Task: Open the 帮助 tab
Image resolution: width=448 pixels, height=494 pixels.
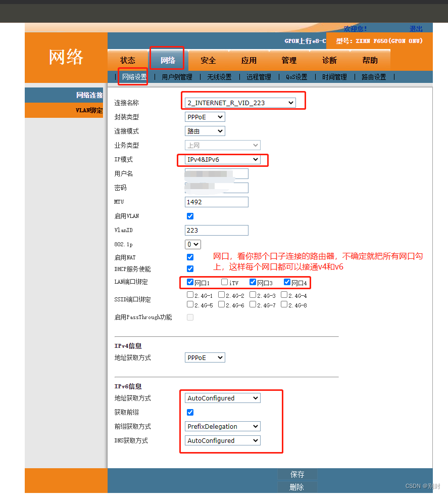Action: [x=370, y=60]
